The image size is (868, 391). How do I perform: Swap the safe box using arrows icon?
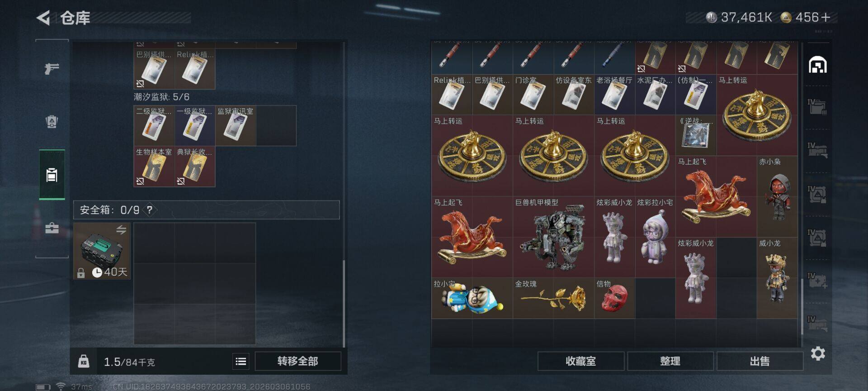[121, 229]
